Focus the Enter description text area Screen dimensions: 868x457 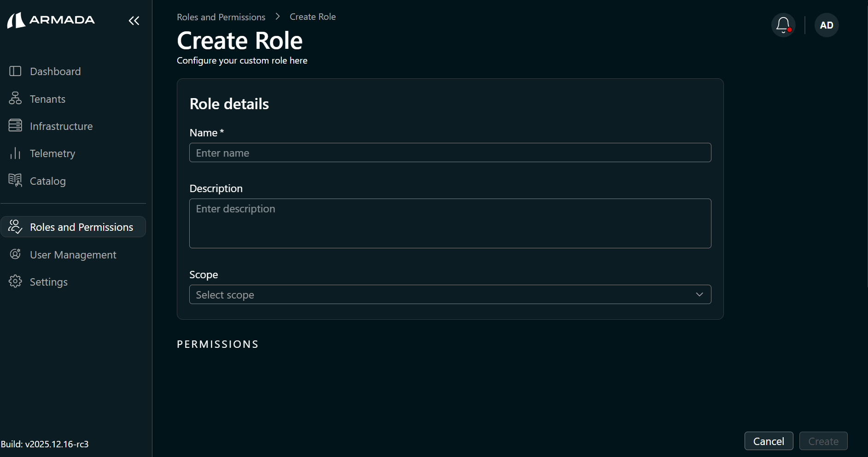[450, 223]
